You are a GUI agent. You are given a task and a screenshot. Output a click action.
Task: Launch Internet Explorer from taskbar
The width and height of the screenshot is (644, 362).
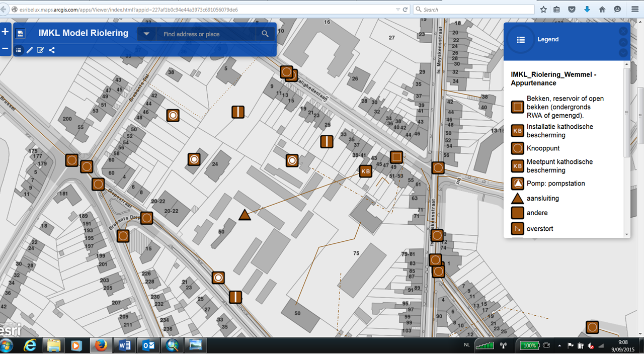pos(30,346)
